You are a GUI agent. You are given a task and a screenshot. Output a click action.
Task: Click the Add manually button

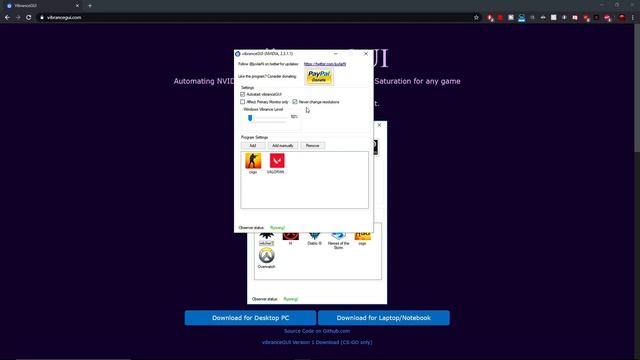point(282,146)
